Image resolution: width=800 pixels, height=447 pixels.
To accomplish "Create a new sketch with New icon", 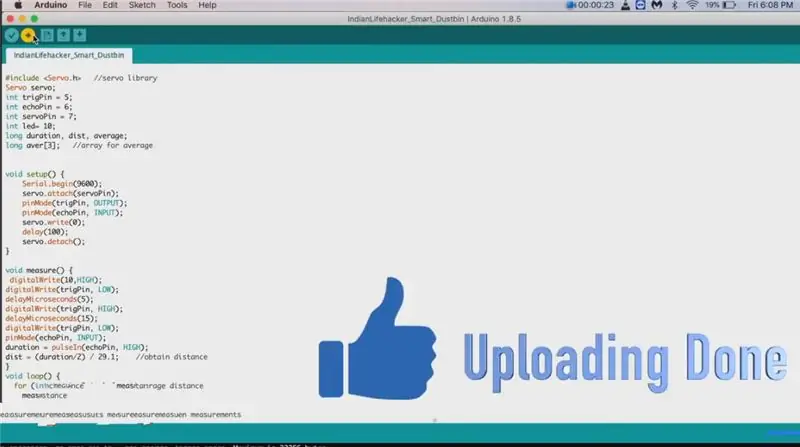I will pos(47,35).
